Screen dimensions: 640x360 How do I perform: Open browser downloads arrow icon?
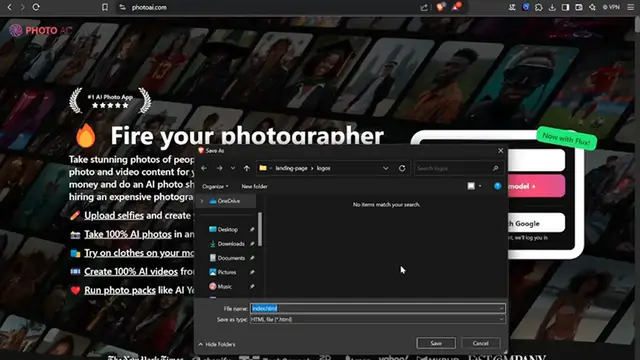coord(552,7)
